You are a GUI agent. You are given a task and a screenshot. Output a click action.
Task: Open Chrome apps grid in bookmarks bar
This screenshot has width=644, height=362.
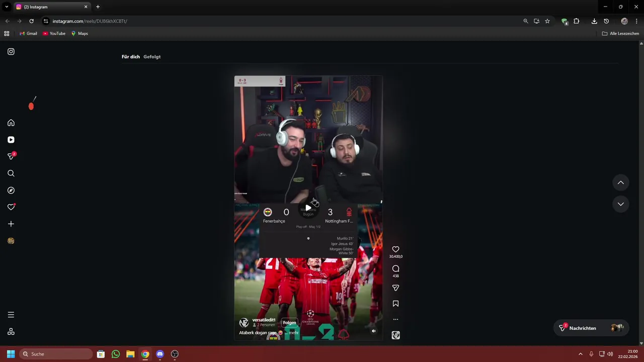pyautogui.click(x=7, y=33)
